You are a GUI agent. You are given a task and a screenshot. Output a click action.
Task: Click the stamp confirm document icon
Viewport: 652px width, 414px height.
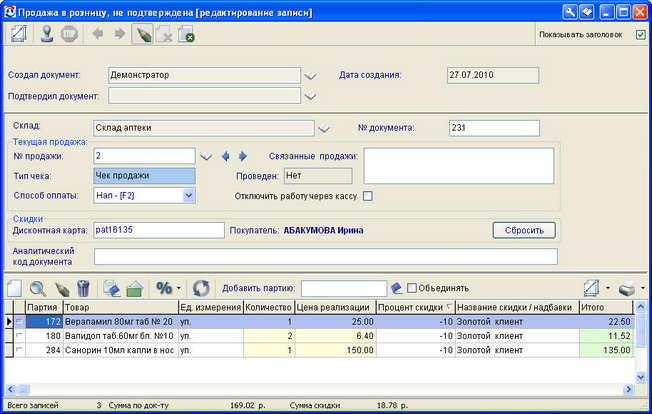(x=47, y=34)
